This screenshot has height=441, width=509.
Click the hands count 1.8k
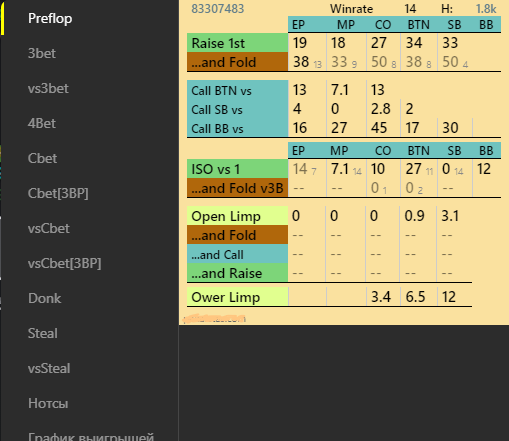coord(486,9)
